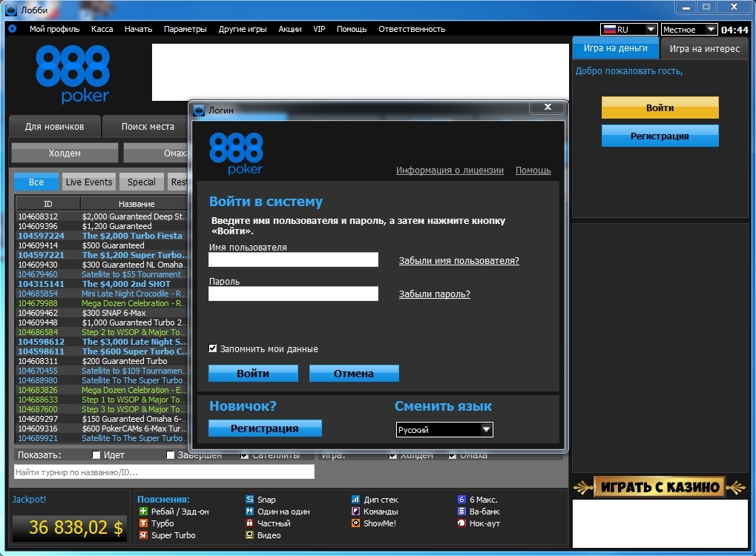Open 'Забыли имя пользователя?' link
The height and width of the screenshot is (556, 756).
point(459,261)
